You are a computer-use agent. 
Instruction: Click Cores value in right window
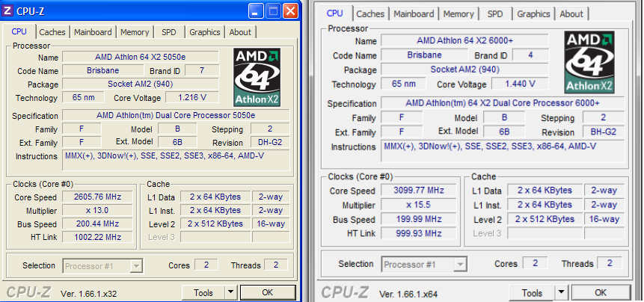[x=535, y=263]
